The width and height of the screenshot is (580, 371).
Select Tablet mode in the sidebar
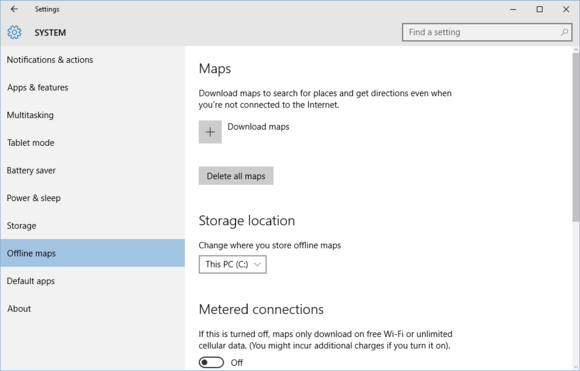coord(92,143)
